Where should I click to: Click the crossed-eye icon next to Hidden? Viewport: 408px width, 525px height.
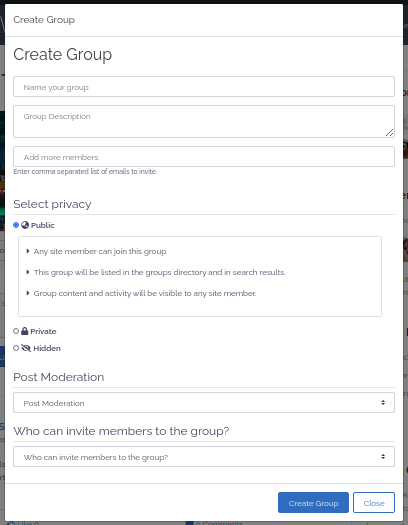pos(26,348)
